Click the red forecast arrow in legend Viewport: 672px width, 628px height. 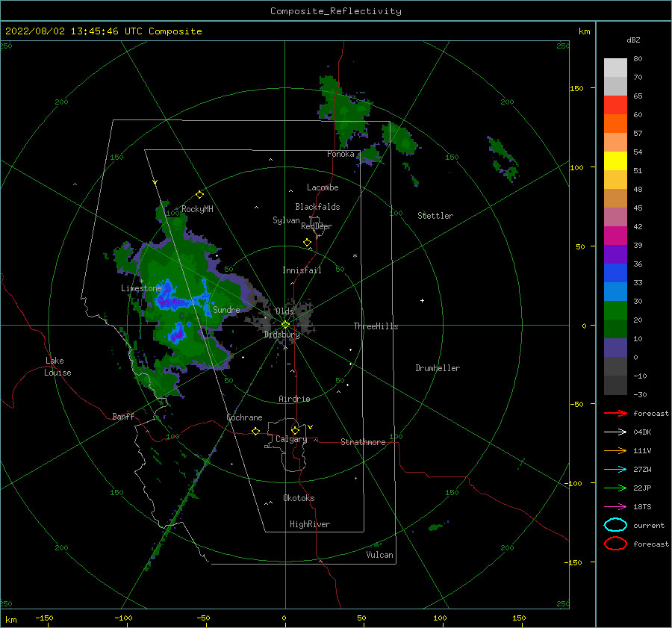click(x=615, y=413)
